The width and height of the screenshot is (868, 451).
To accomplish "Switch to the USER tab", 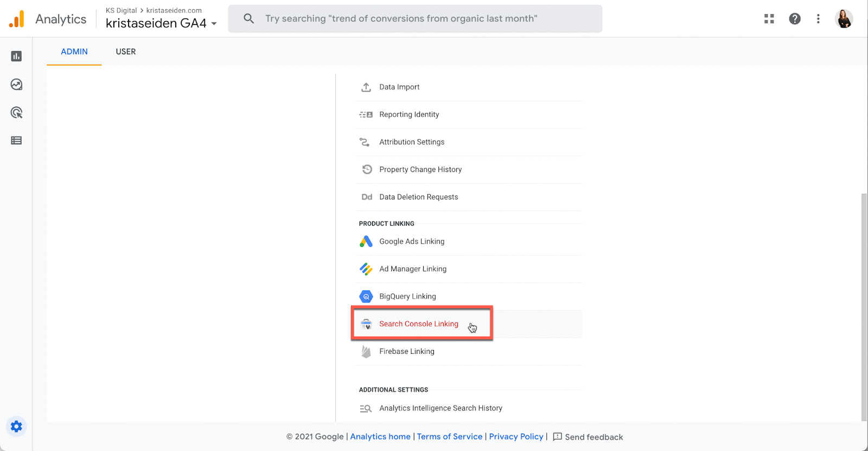I will click(126, 52).
